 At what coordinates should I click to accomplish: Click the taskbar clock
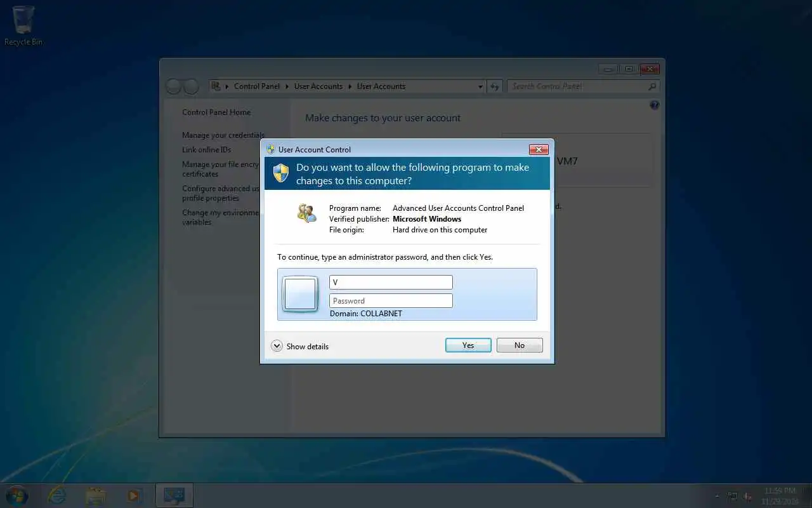click(x=780, y=496)
